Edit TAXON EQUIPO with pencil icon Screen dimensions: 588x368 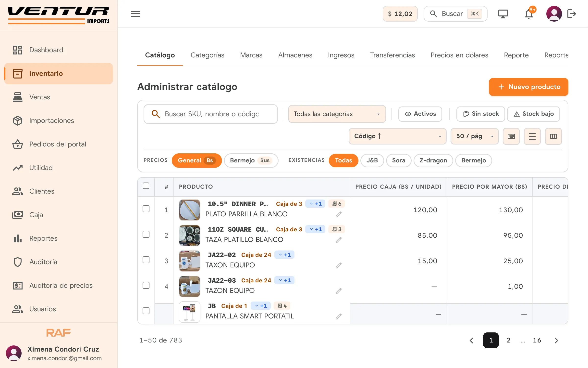click(339, 266)
